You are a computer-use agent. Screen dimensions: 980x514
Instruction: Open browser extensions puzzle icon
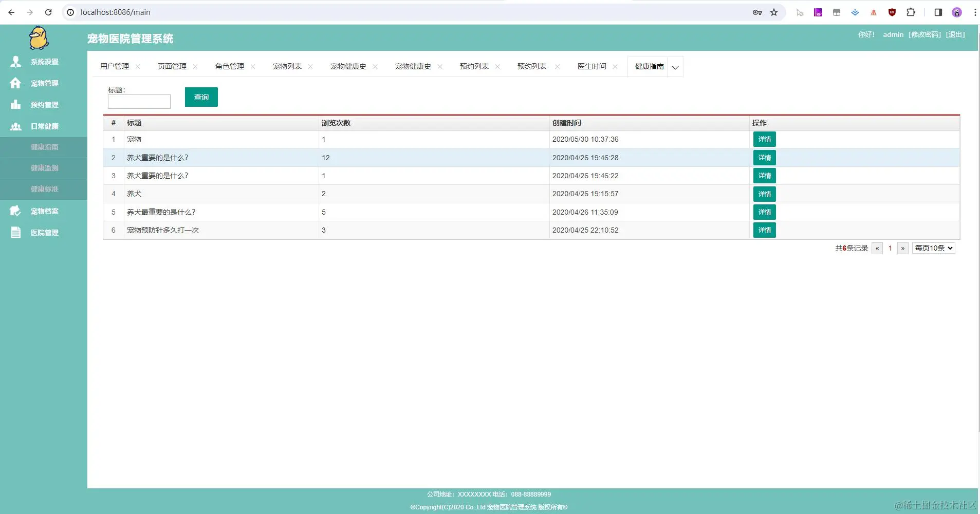point(911,12)
